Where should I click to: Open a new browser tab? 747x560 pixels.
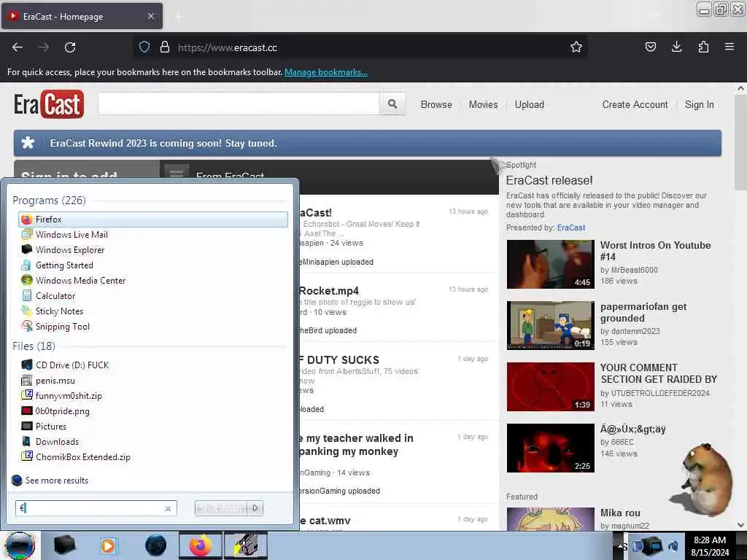179,17
